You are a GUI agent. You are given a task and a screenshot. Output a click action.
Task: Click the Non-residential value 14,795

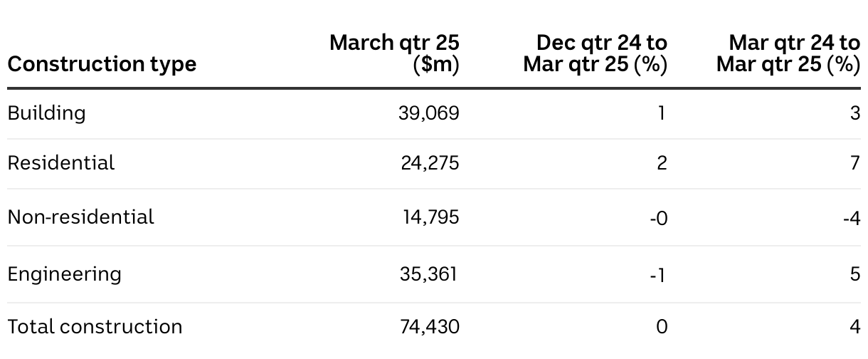[431, 217]
